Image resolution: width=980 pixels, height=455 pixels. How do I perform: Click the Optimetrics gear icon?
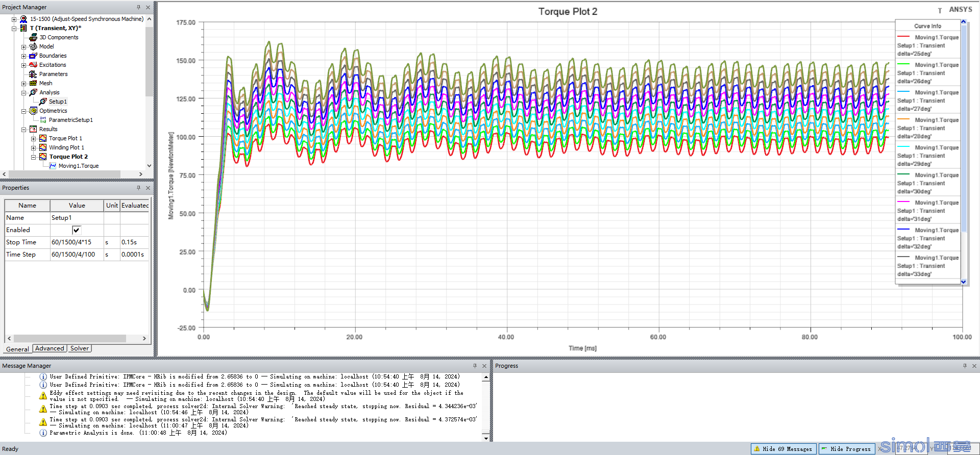[33, 111]
